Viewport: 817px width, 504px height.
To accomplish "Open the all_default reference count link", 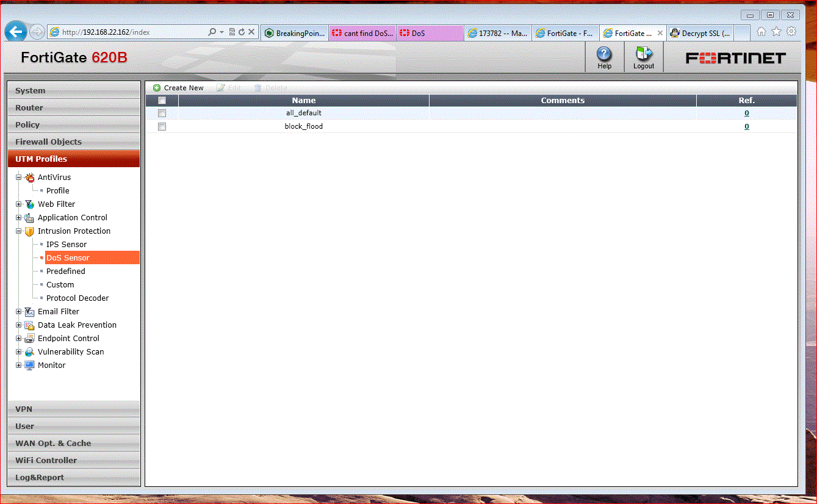I will tap(747, 113).
